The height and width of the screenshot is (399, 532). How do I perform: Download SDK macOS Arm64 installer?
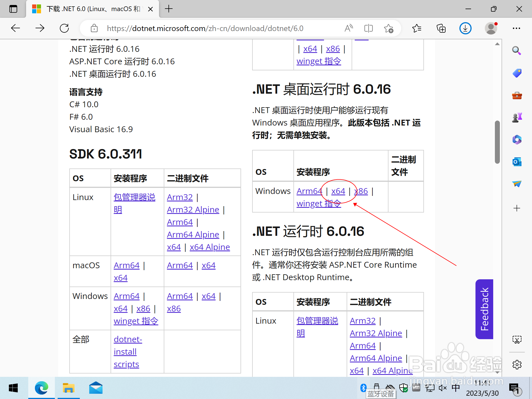(127, 265)
